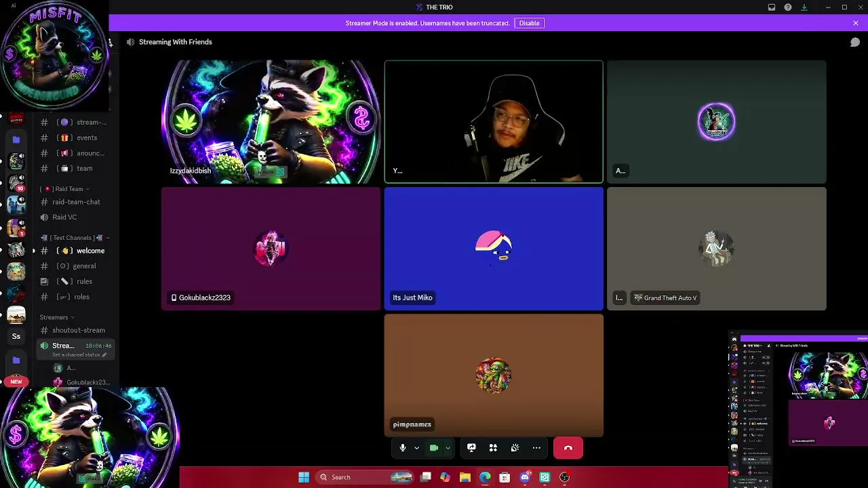Click the Streaming With Friends channel title
868x488 pixels.
click(176, 42)
